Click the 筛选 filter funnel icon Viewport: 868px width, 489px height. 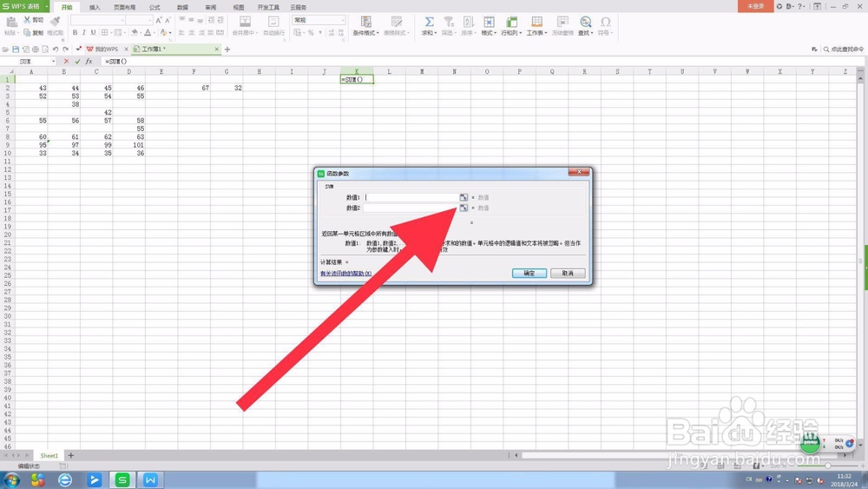pyautogui.click(x=449, y=23)
